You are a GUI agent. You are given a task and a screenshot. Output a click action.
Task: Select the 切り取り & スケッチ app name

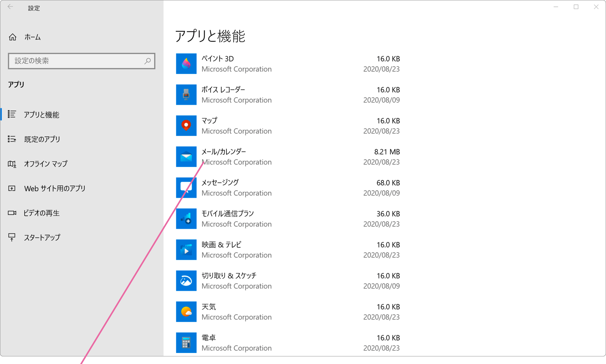pos(229,276)
